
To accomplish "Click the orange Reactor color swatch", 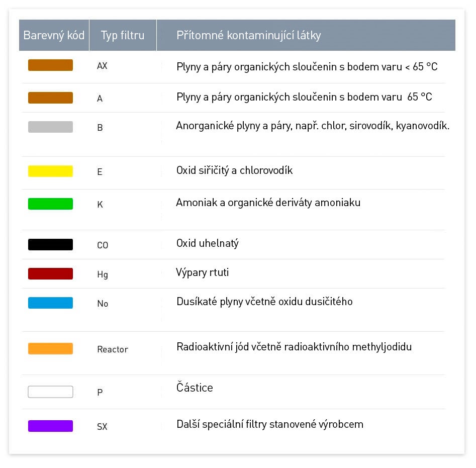I will [50, 349].
